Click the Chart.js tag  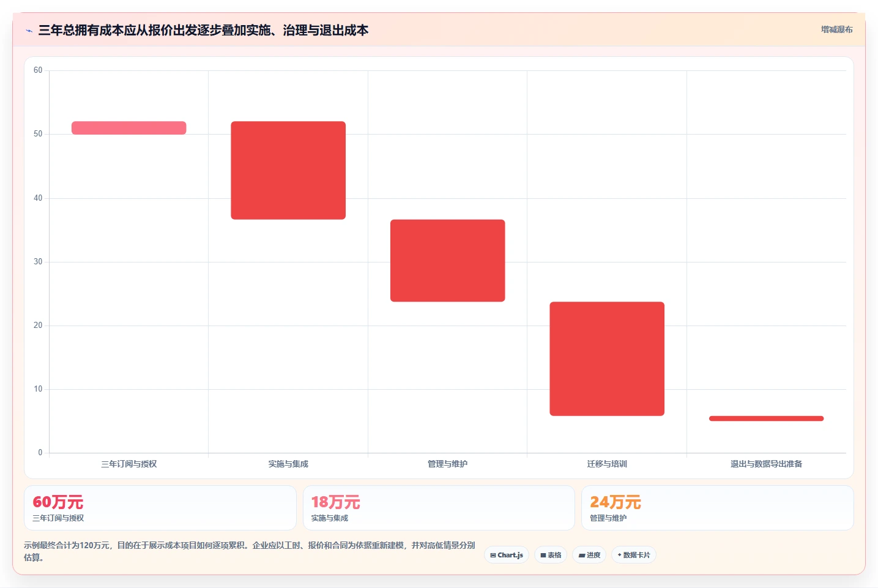pyautogui.click(x=507, y=555)
